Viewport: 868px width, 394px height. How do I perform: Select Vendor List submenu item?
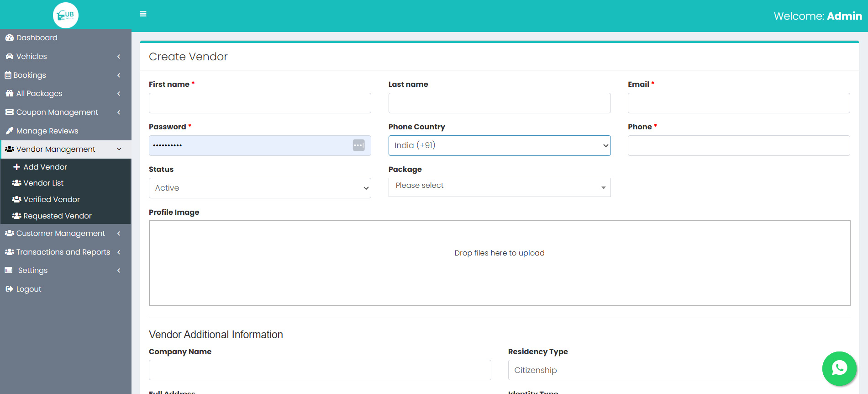coord(66,183)
